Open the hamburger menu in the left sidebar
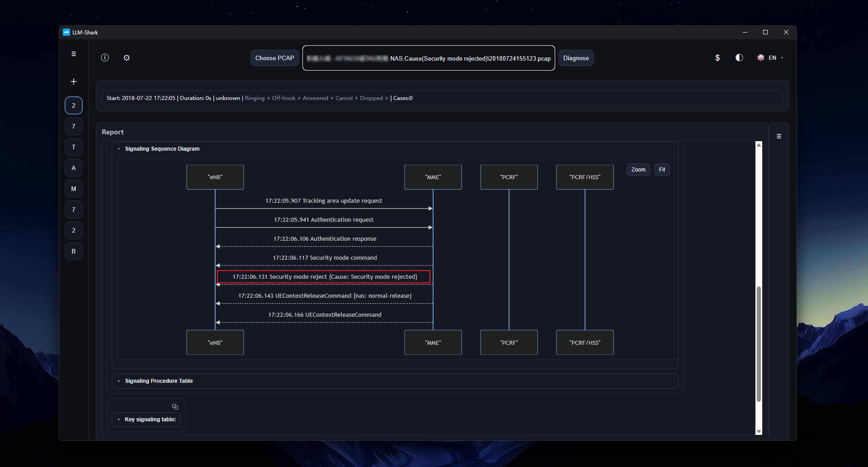 tap(74, 54)
